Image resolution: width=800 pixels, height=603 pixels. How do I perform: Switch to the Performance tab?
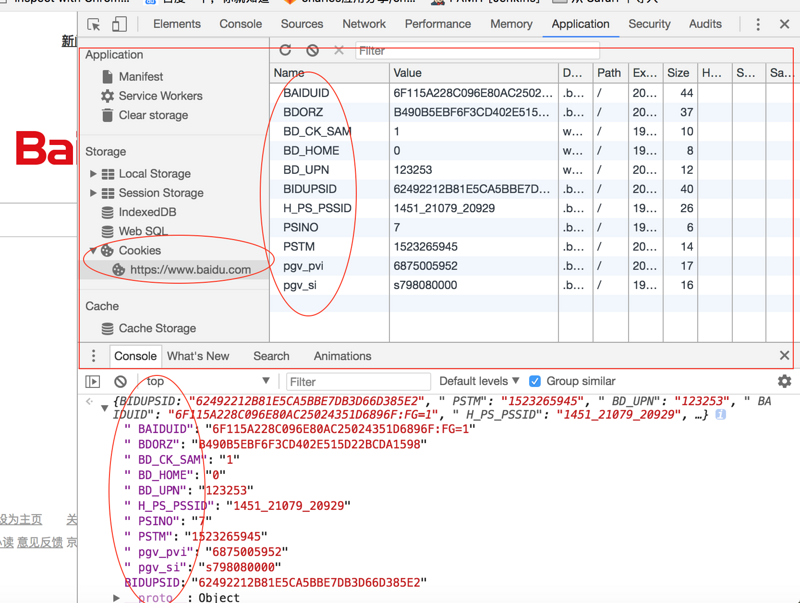click(x=438, y=24)
